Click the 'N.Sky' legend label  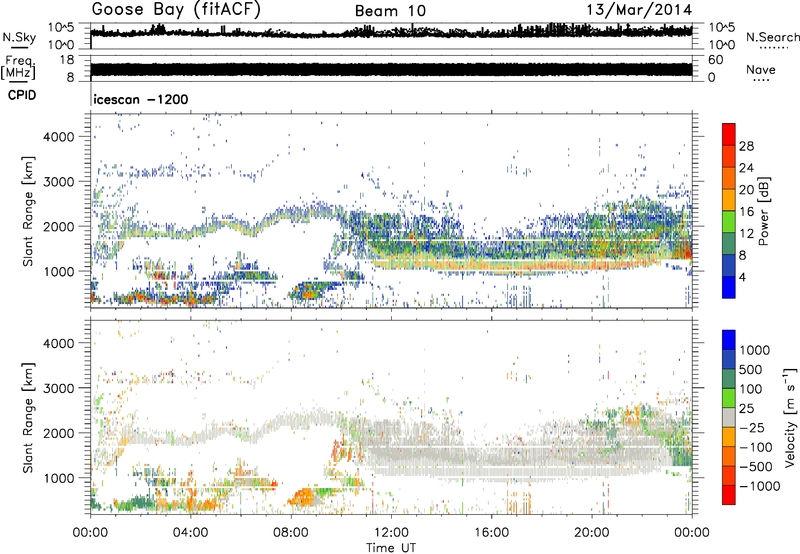pyautogui.click(x=19, y=37)
